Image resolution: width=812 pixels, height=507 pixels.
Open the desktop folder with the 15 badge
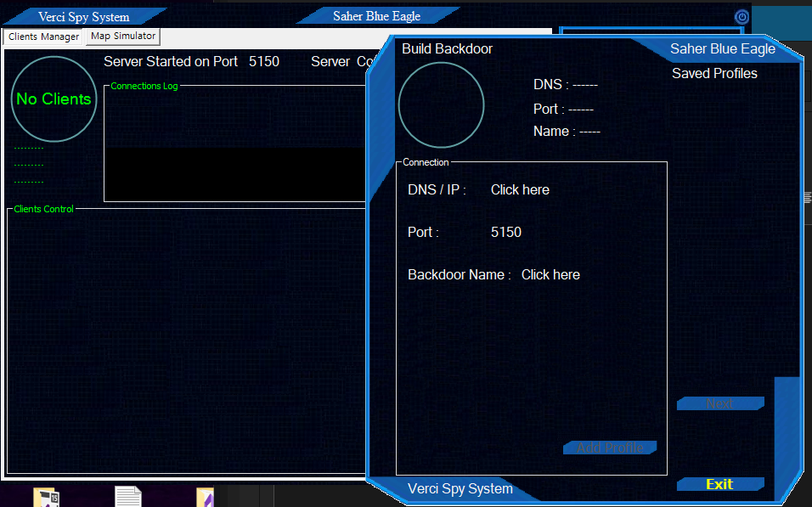tap(46, 497)
